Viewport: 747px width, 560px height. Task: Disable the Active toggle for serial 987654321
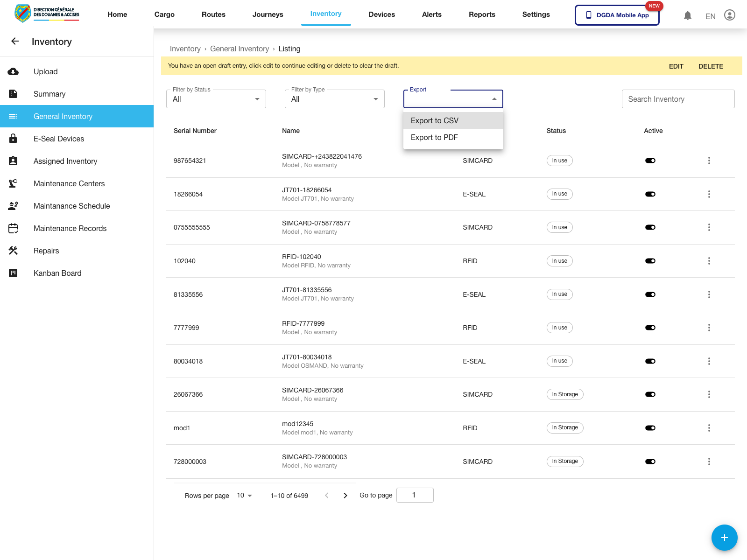click(x=650, y=160)
